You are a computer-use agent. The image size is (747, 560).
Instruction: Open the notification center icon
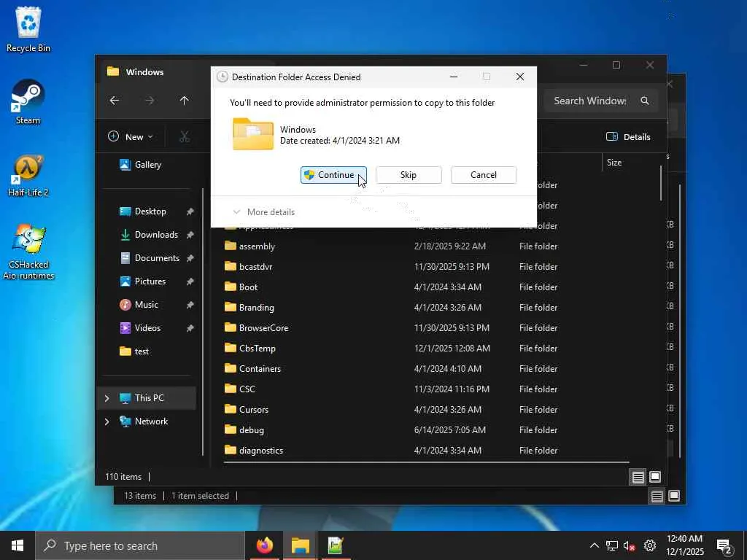(x=724, y=545)
